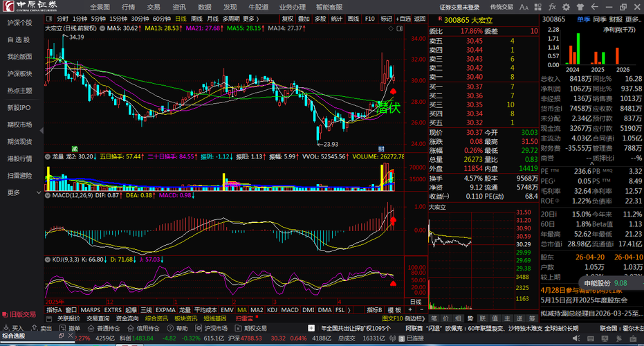The width and height of the screenshot is (644, 346).
Task: Switch to the 周线 weekly chart tab
Action: click(196, 19)
